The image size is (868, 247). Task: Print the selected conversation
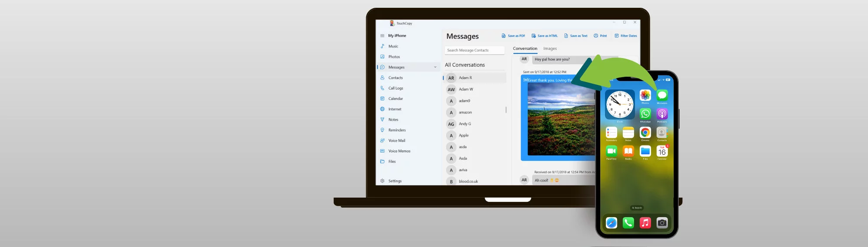tap(600, 36)
